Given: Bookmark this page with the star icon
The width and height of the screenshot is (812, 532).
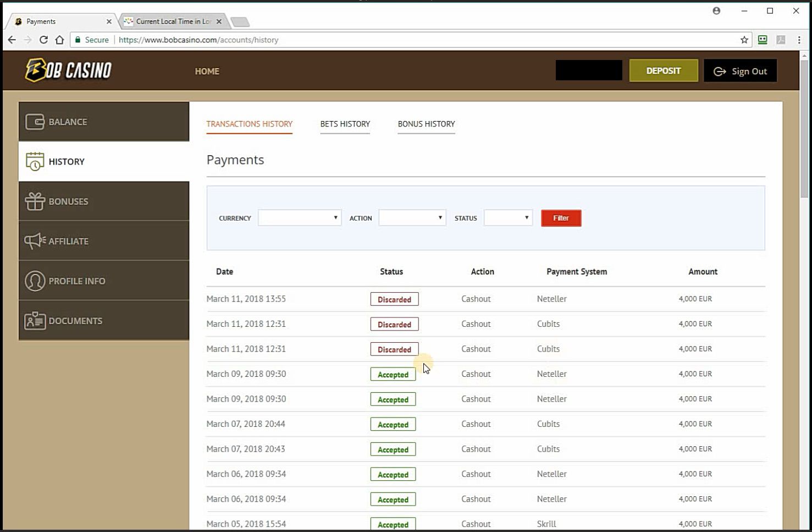Looking at the screenshot, I should 744,40.
